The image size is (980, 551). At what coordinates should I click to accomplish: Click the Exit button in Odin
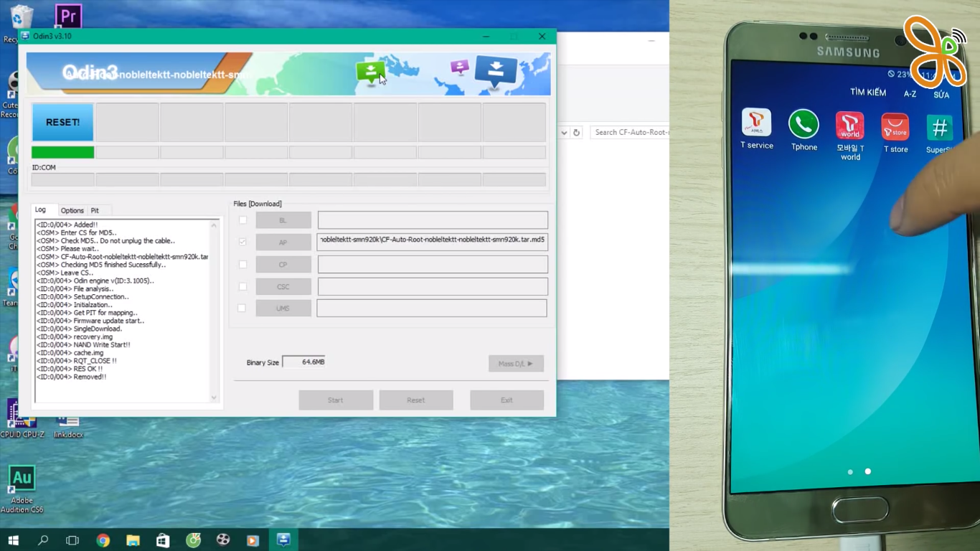click(507, 400)
